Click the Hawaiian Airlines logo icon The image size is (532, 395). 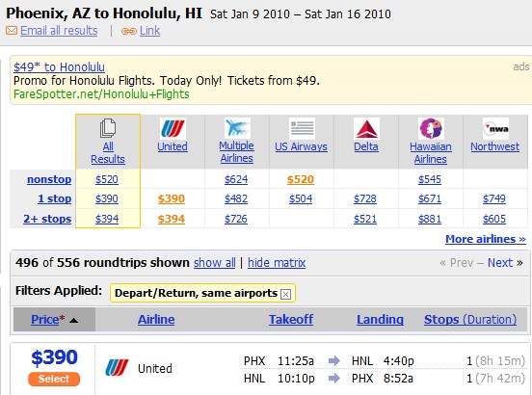pyautogui.click(x=431, y=128)
